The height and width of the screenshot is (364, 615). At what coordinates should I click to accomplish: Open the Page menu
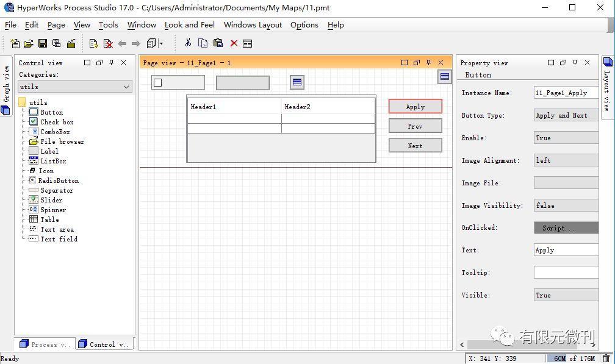coord(57,24)
